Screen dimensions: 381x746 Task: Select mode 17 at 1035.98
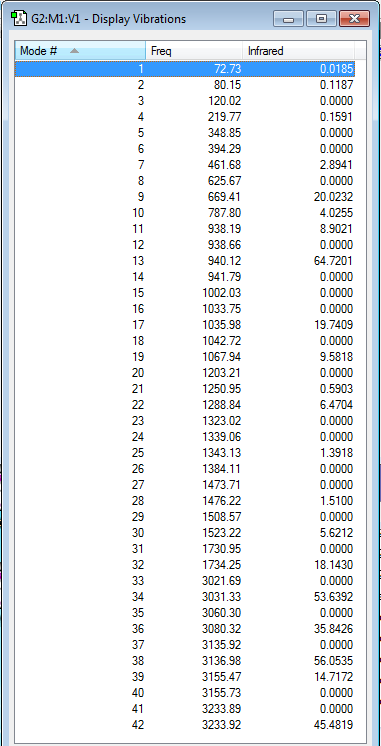coord(185,325)
